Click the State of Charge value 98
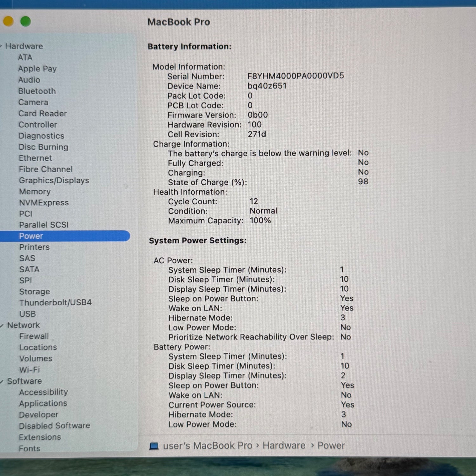 363,182
